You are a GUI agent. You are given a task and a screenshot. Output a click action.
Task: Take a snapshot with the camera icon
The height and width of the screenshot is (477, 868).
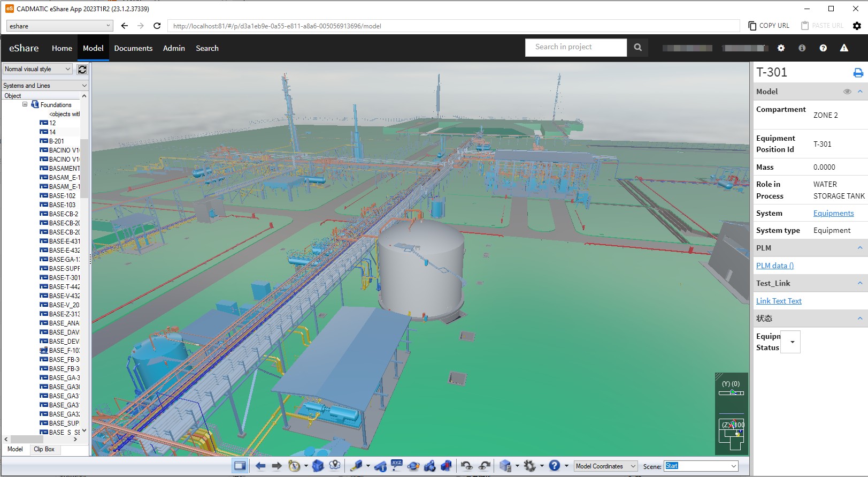429,466
